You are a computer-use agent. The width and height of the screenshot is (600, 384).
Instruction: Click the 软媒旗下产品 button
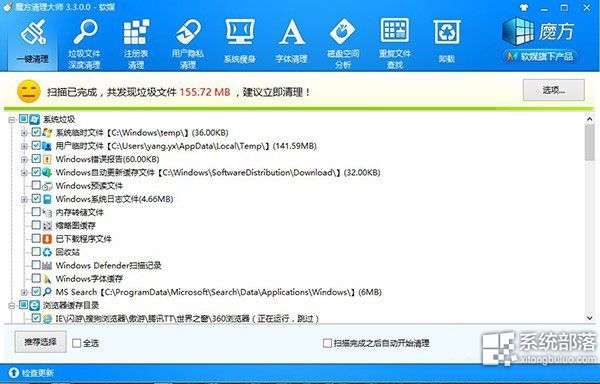tap(540, 57)
